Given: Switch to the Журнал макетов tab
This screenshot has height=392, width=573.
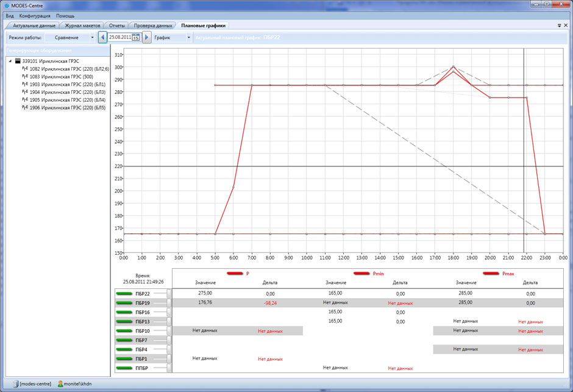Looking at the screenshot, I should click(82, 26).
